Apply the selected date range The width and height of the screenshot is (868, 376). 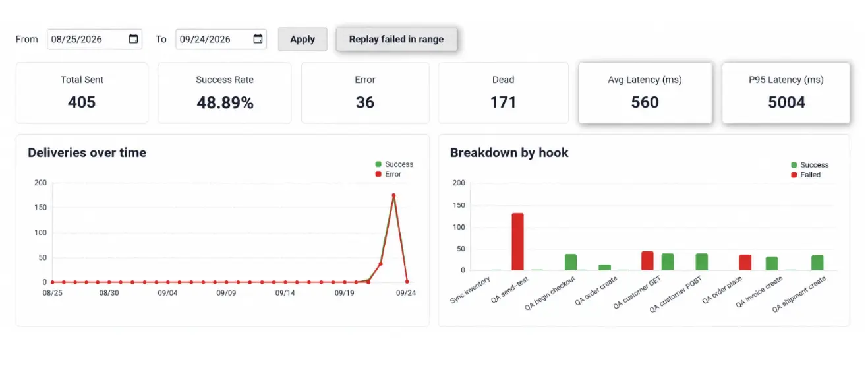coord(303,39)
